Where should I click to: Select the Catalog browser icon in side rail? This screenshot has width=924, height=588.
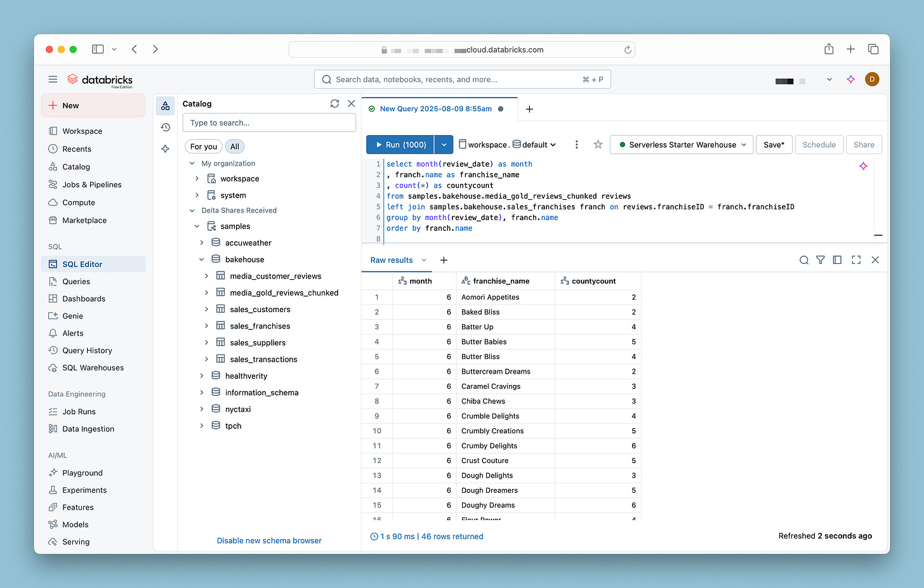[x=165, y=106]
